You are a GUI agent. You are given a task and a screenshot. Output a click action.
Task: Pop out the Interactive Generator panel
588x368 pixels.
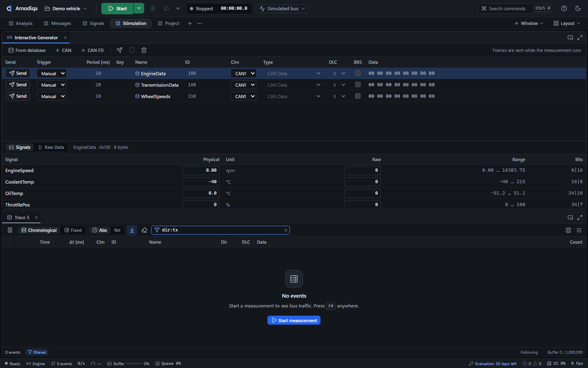[x=570, y=38]
